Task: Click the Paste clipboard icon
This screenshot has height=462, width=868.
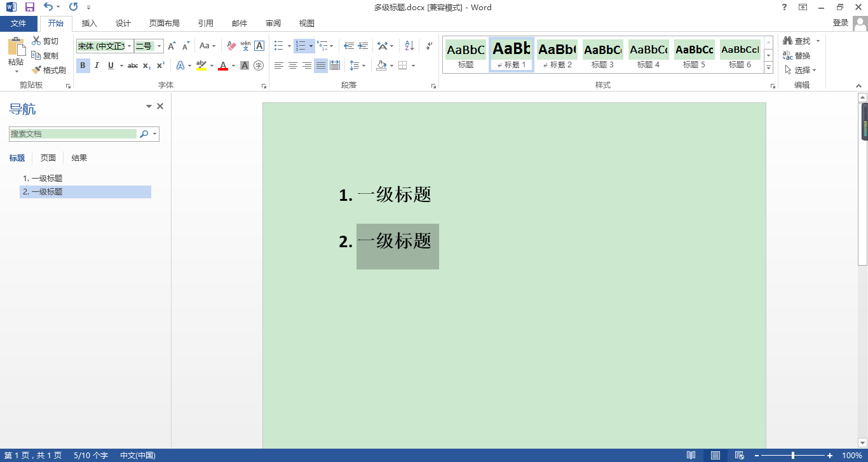Action: pos(16,47)
